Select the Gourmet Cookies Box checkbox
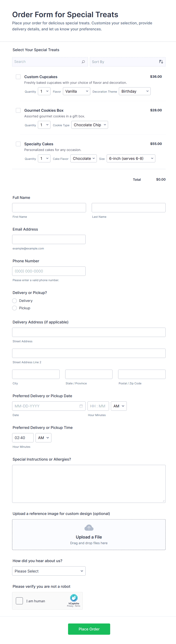Viewport: 176px width, 644px height. (18, 110)
